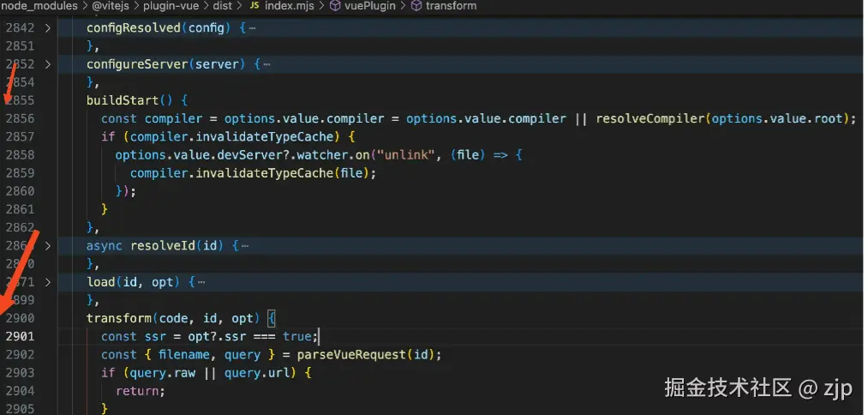Open the plugin-vue breadcrumb folder
The height and width of the screenshot is (415, 868).
click(171, 6)
